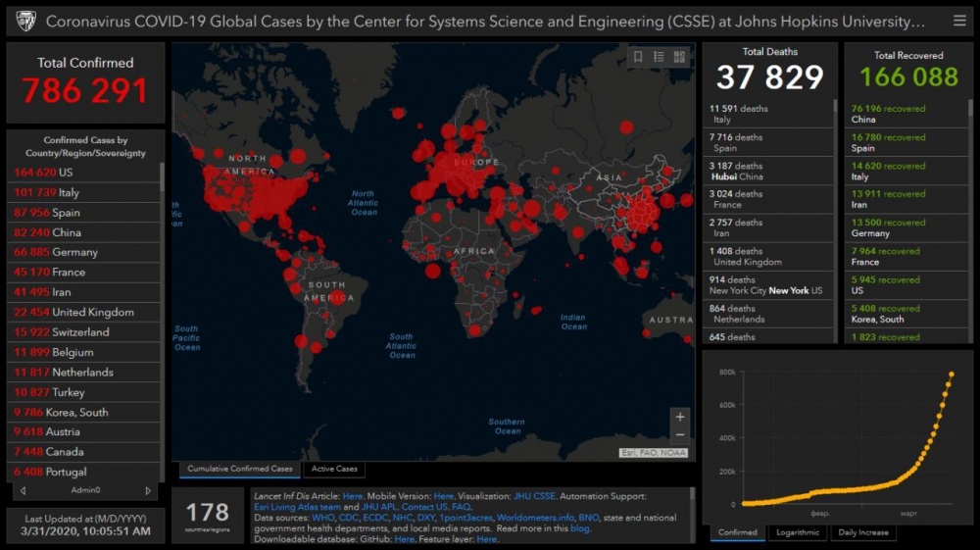The height and width of the screenshot is (550, 980).
Task: Select the Logarithmic chart tab
Action: (798, 532)
